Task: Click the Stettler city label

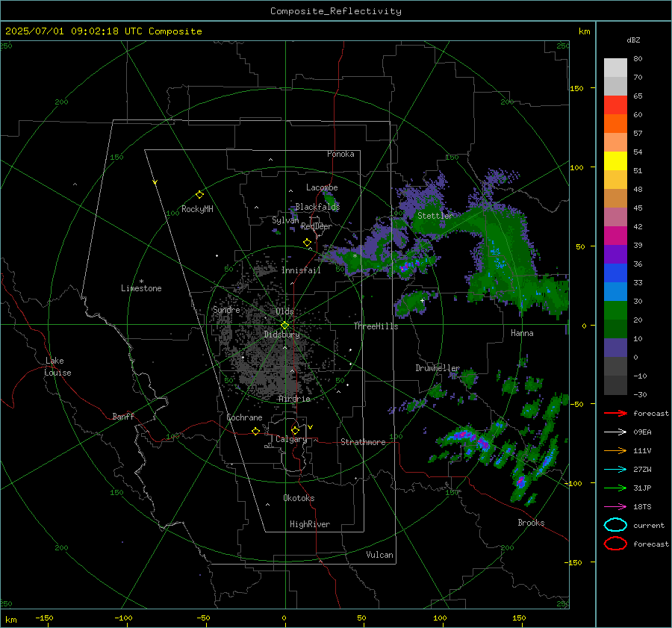Action: pos(435,216)
